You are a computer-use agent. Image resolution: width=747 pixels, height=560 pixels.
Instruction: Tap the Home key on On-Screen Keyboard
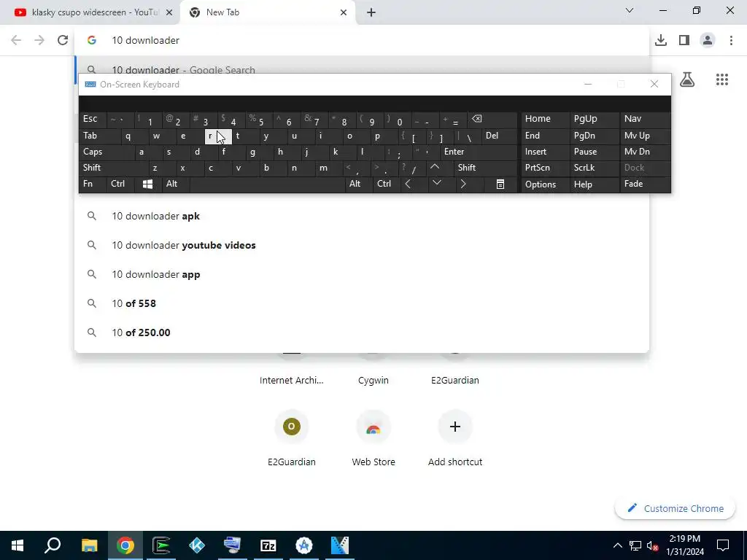coord(545,119)
